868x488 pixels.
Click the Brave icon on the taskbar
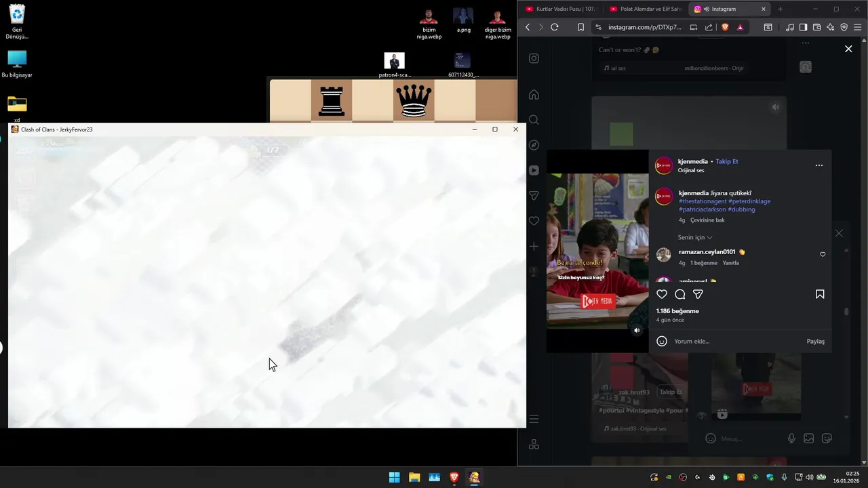click(454, 477)
